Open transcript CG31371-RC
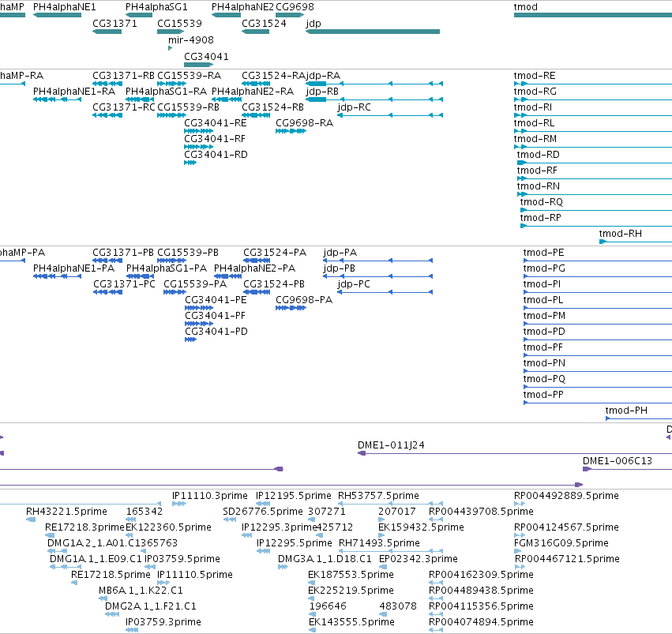 pos(124,107)
